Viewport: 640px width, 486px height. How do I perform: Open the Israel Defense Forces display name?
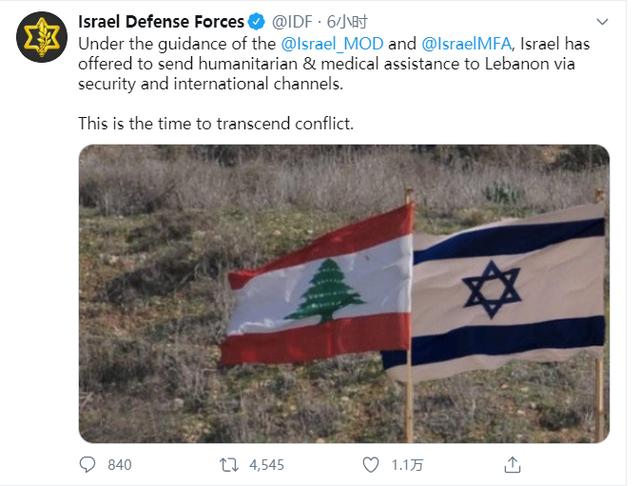pyautogui.click(x=161, y=20)
